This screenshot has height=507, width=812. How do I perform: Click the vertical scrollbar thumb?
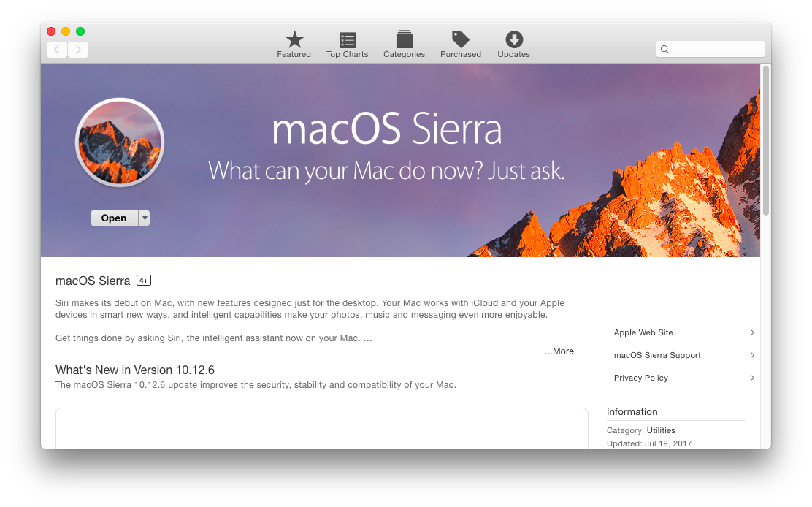(766, 140)
